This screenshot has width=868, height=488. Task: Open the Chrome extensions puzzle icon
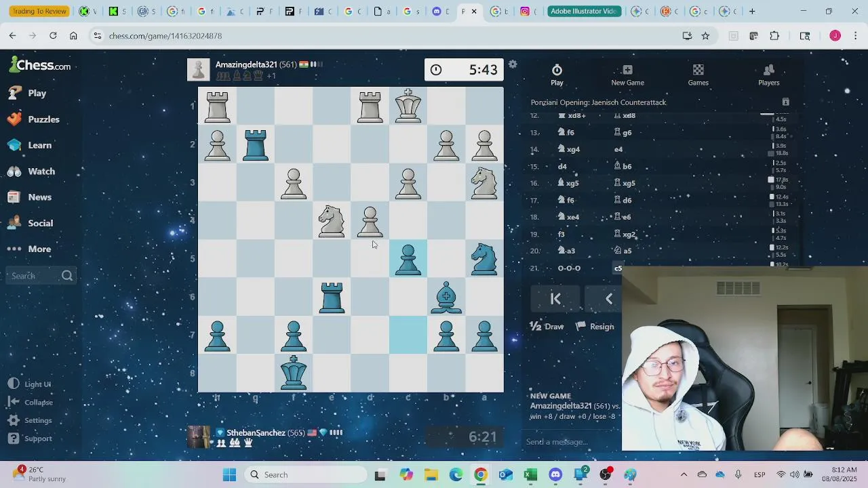coord(774,35)
